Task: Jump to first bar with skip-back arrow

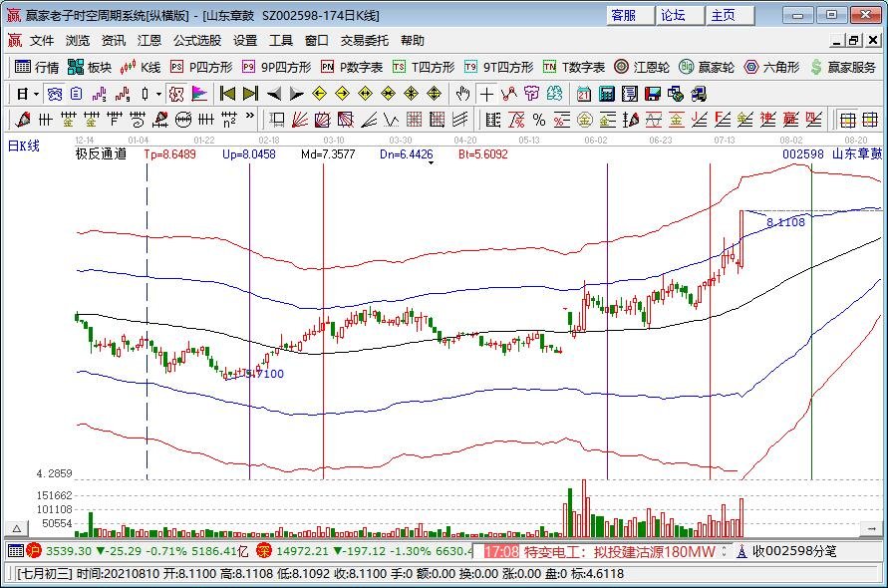Action: (227, 94)
